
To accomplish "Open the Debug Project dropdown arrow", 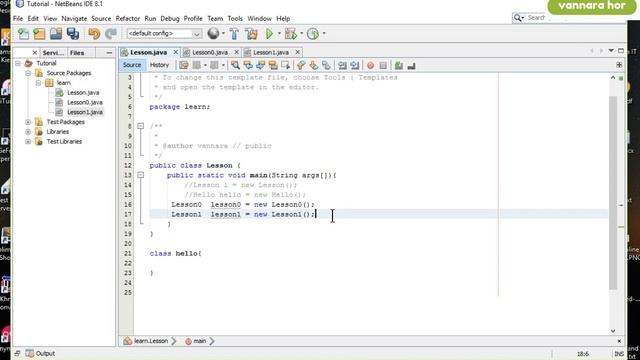I will point(302,33).
